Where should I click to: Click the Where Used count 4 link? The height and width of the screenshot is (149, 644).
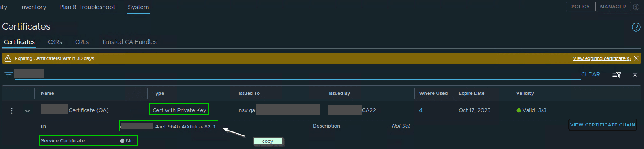pos(421,110)
